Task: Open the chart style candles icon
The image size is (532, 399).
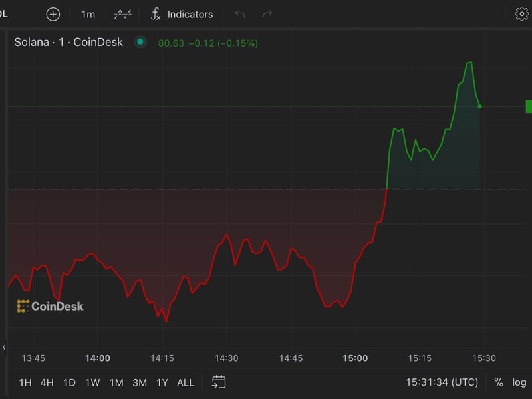Action: (122, 14)
